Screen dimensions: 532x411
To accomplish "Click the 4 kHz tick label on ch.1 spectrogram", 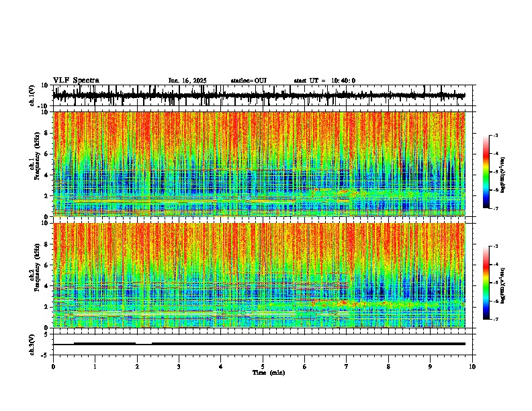I will click(x=46, y=175).
